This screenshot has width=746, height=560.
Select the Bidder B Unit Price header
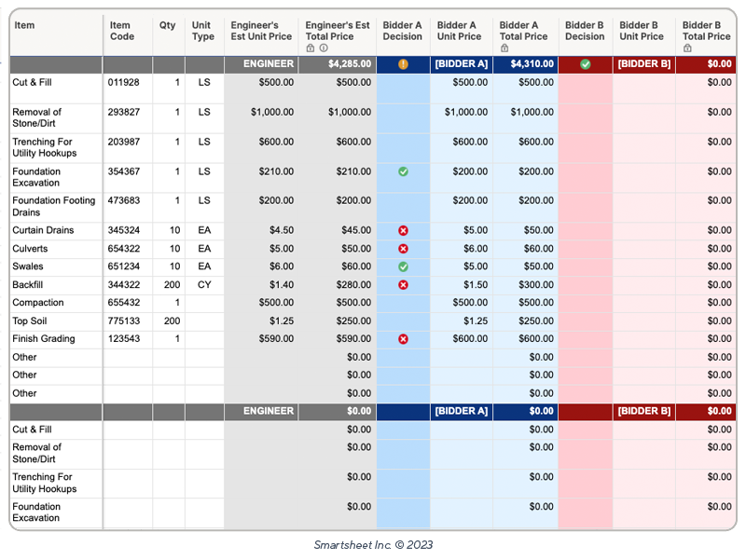click(644, 35)
